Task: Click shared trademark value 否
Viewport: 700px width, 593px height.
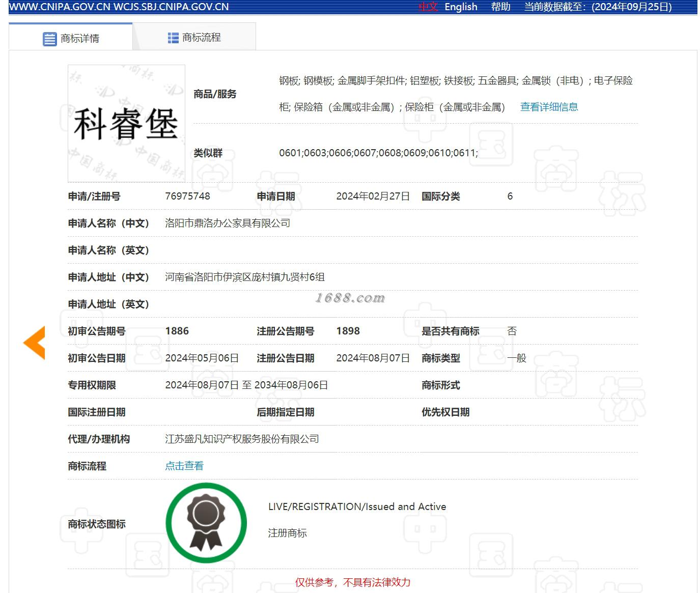Action: [x=512, y=331]
